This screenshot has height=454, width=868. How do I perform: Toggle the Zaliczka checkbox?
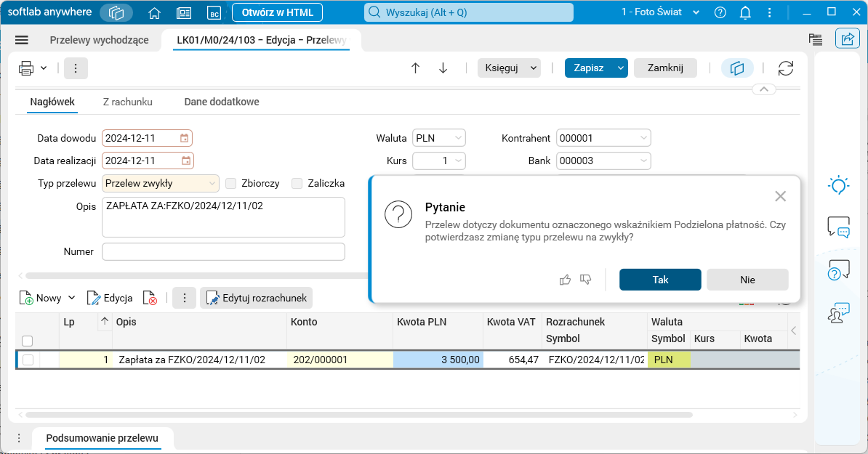point(297,183)
